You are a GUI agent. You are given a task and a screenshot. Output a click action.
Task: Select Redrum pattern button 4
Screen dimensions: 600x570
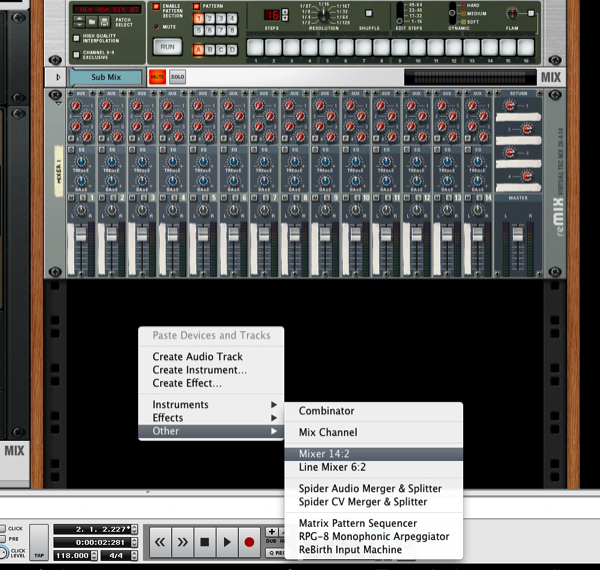[x=232, y=18]
